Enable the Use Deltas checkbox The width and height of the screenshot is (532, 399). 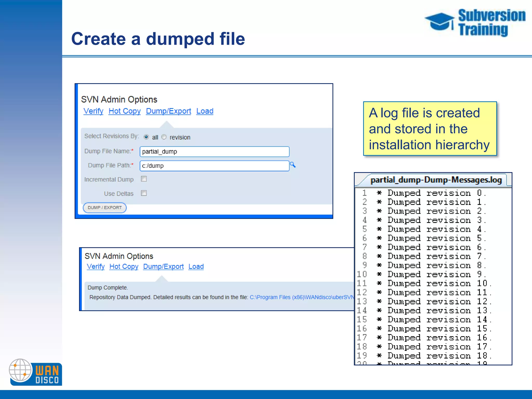tap(144, 193)
